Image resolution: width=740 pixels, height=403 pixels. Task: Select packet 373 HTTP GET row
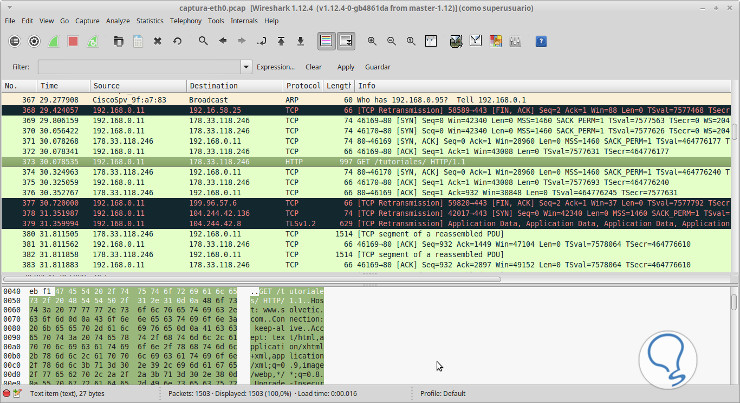[366, 162]
